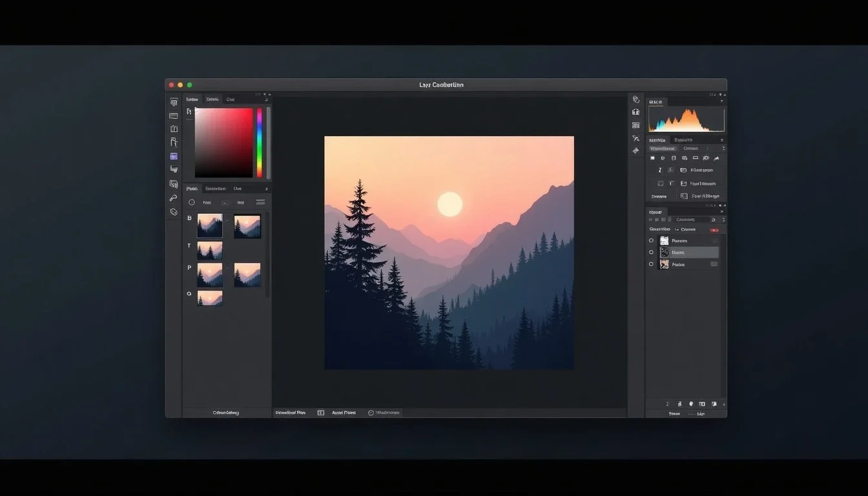Select the palette-shaped icon below the key tool

174,212
